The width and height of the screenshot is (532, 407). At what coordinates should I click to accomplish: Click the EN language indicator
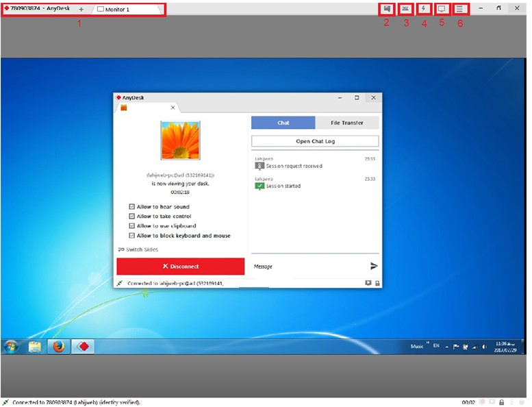click(436, 345)
